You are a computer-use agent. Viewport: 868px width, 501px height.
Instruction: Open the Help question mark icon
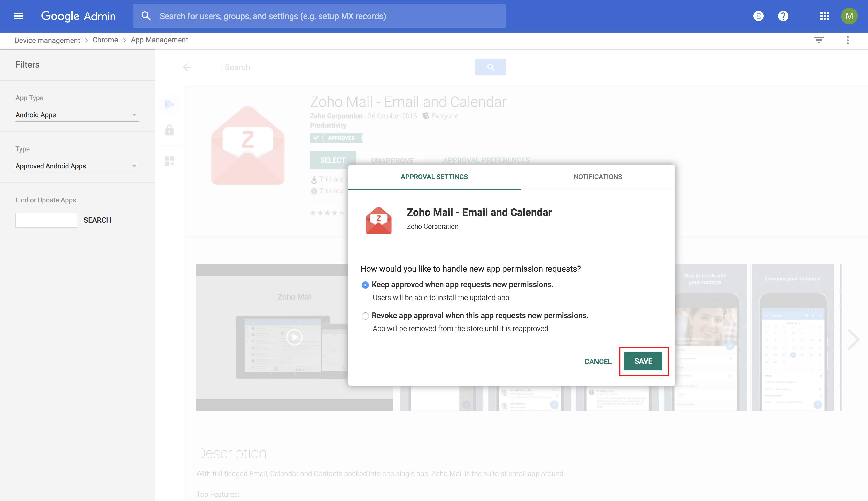point(783,16)
